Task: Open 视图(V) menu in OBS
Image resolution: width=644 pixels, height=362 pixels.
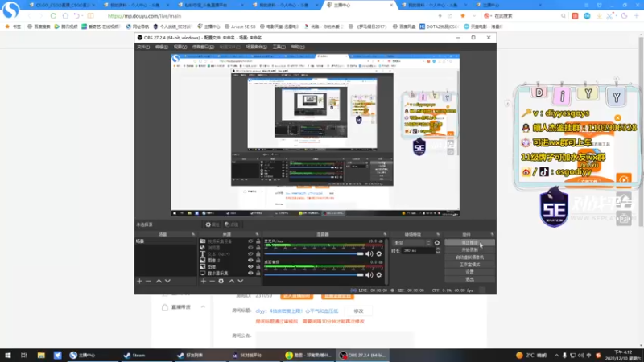Action: (x=180, y=47)
